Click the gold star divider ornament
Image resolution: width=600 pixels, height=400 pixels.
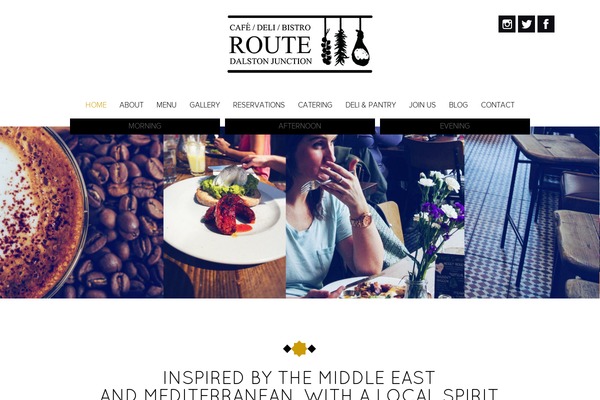tap(299, 349)
